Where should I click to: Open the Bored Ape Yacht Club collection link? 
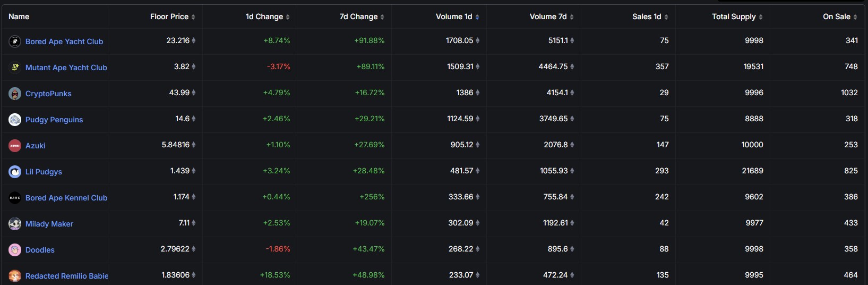tap(64, 41)
